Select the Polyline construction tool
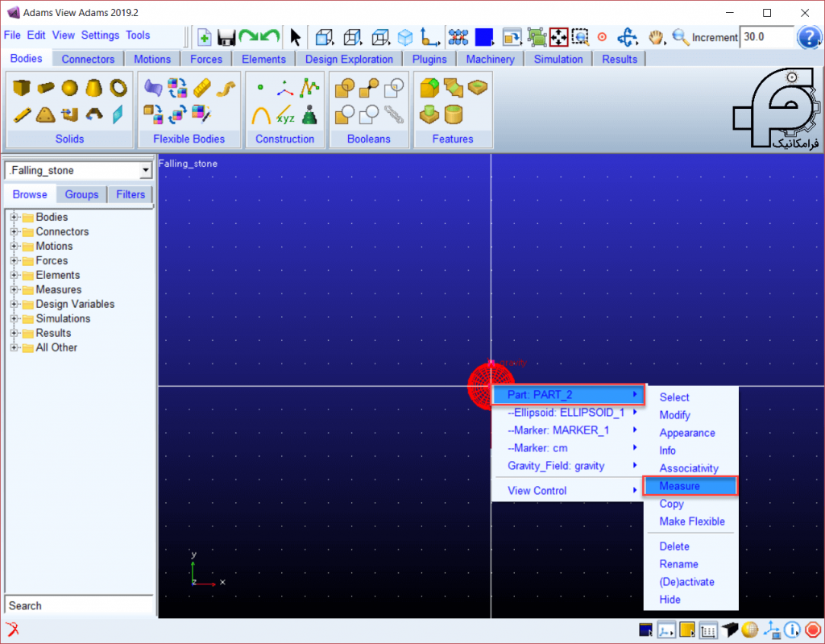The width and height of the screenshot is (825, 644). coord(309,87)
